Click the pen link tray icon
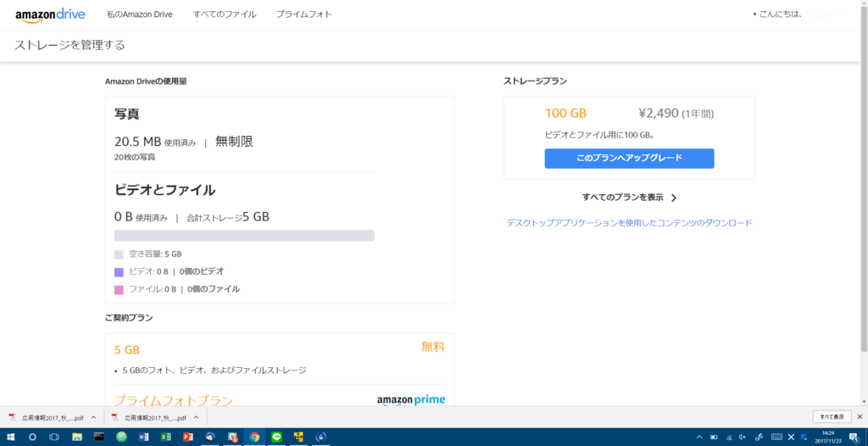The width and height of the screenshot is (868, 446). point(759,437)
